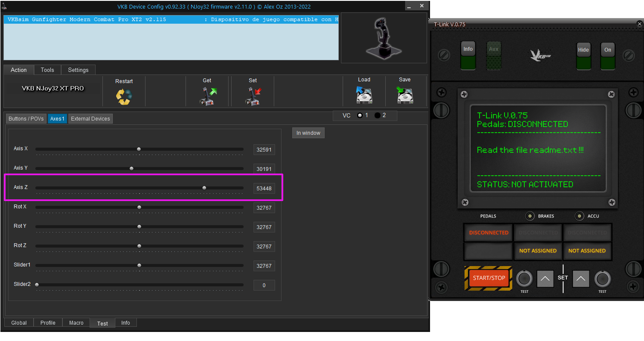The image size is (644, 341).
Task: Click the Axis X value field 32591
Action: tap(264, 150)
